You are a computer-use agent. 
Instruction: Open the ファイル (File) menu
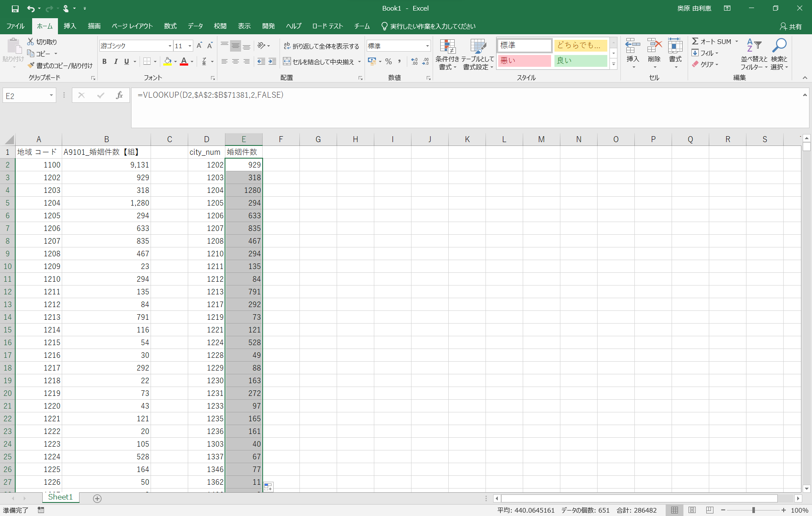[x=16, y=26]
